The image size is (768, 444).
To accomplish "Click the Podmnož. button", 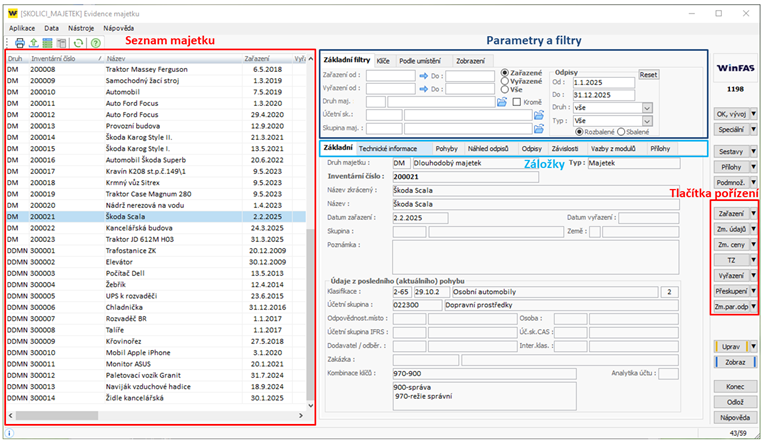I will (x=731, y=182).
